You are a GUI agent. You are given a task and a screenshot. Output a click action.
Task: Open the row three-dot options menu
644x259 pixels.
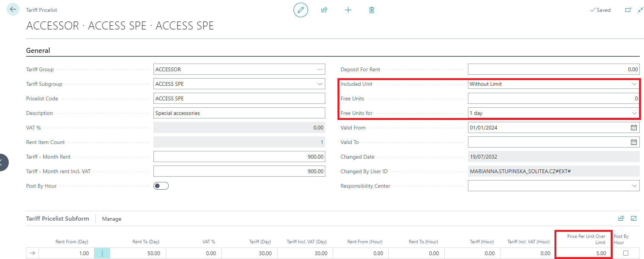[102, 253]
